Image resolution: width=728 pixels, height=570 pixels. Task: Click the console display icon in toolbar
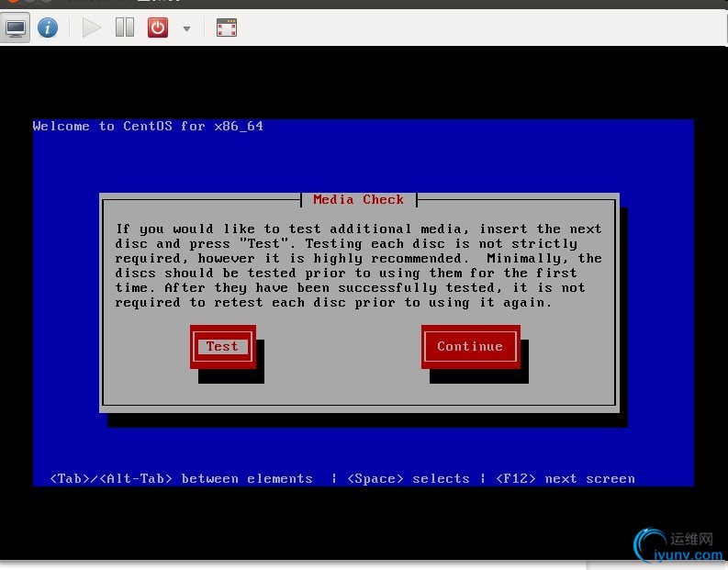point(16,28)
